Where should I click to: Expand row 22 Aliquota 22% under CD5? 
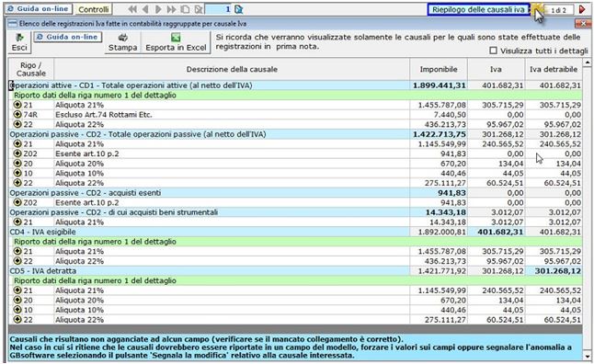17,320
